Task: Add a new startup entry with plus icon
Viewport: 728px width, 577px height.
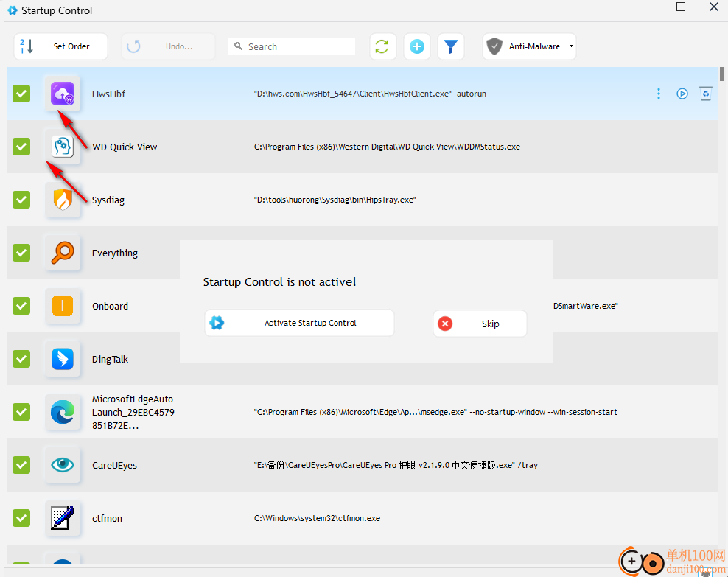Action: (x=417, y=46)
